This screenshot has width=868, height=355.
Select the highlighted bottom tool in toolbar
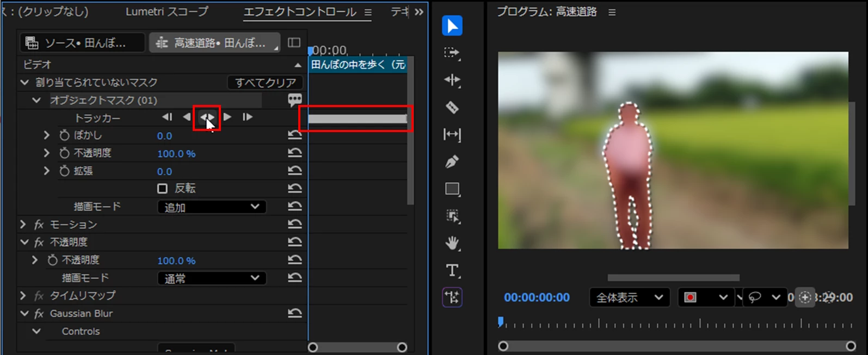(452, 297)
